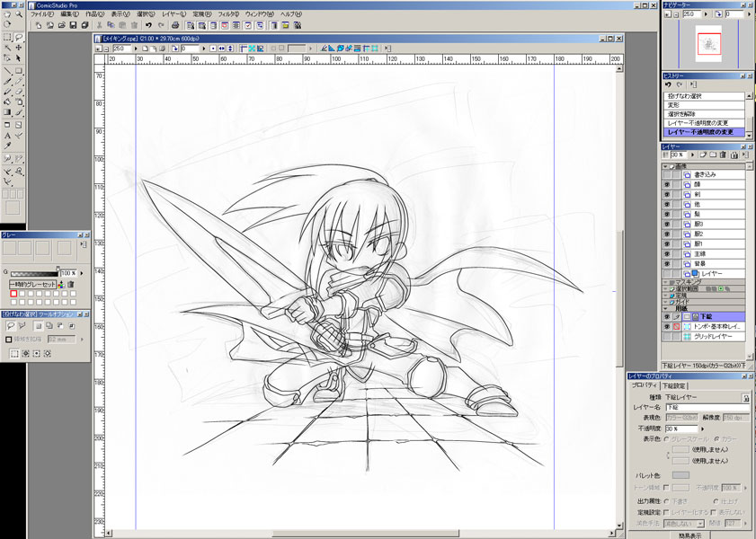Switch to the 下絵設定 tab
The image size is (756, 539).
tap(676, 385)
